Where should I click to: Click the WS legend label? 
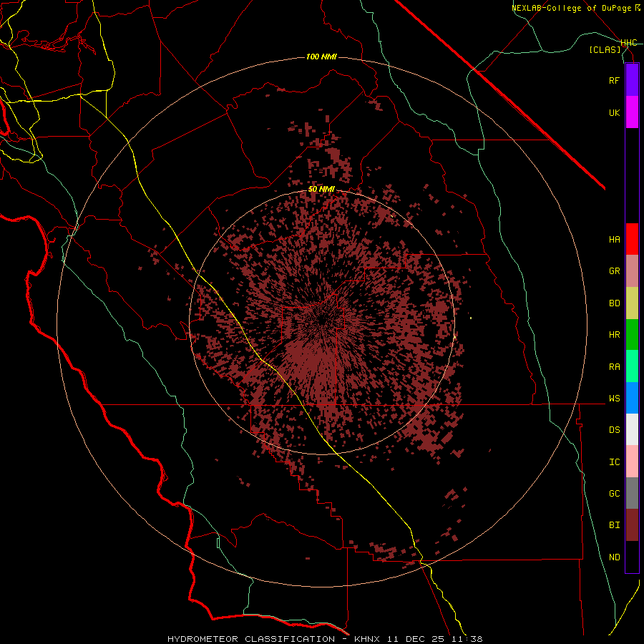[614, 399]
